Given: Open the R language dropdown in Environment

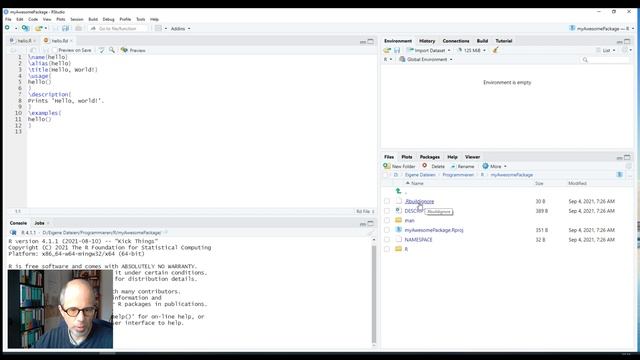Looking at the screenshot, I should tap(388, 59).
